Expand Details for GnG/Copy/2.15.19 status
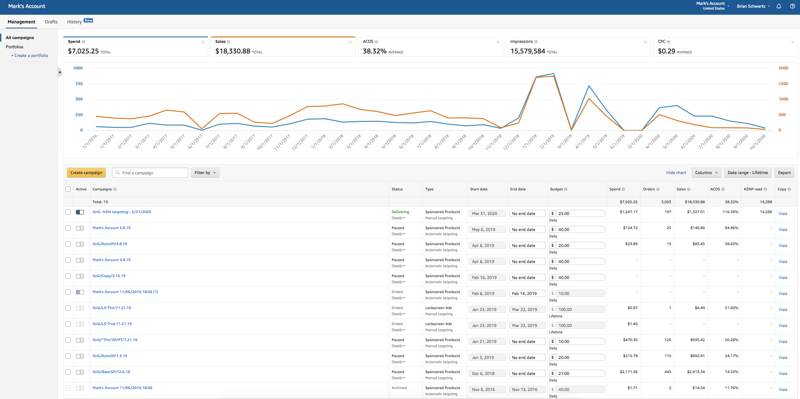This screenshot has width=800, height=399. click(x=398, y=282)
